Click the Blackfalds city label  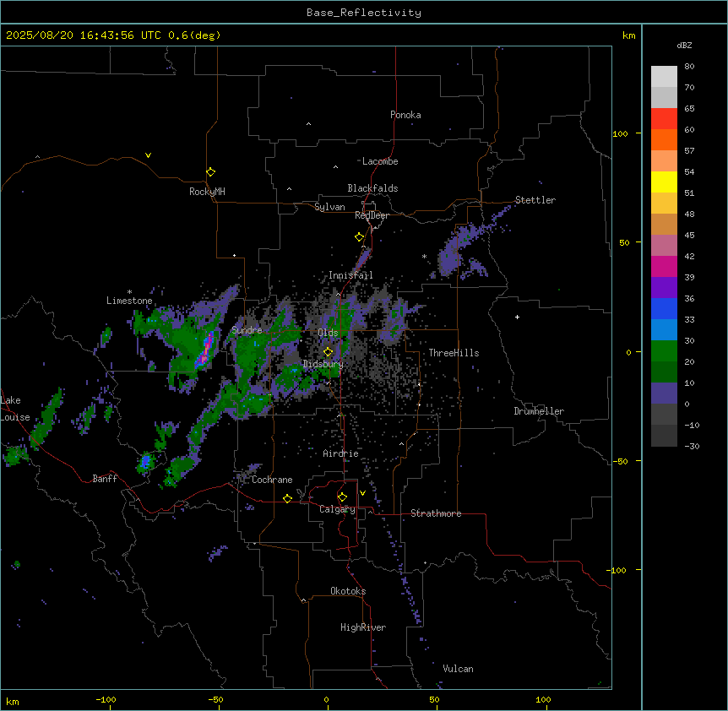[x=372, y=188]
